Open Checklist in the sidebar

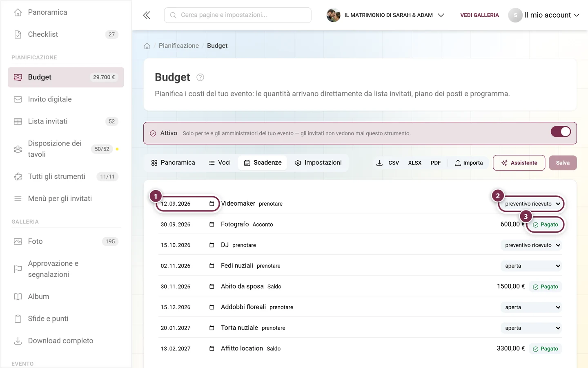pyautogui.click(x=66, y=34)
